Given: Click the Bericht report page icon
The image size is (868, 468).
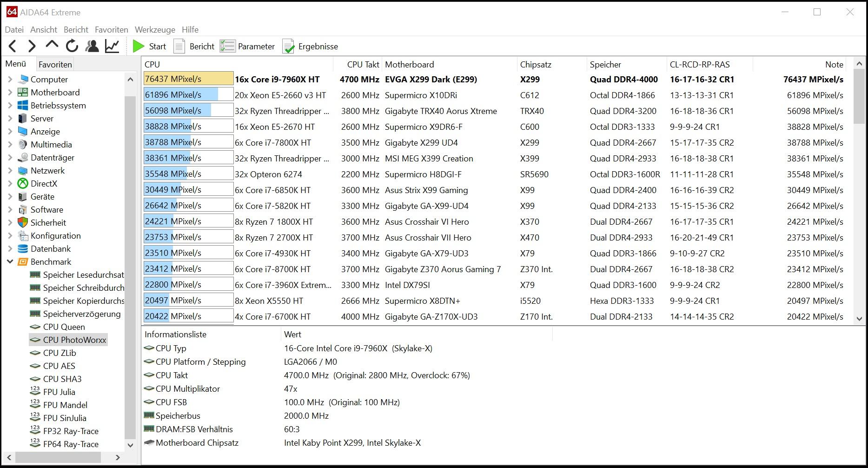Looking at the screenshot, I should [x=179, y=46].
